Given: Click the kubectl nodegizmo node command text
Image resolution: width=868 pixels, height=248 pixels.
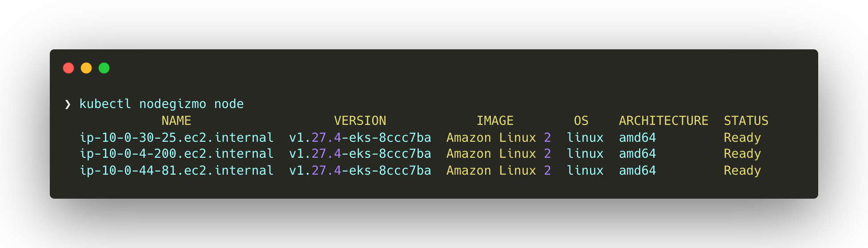Looking at the screenshot, I should point(161,104).
